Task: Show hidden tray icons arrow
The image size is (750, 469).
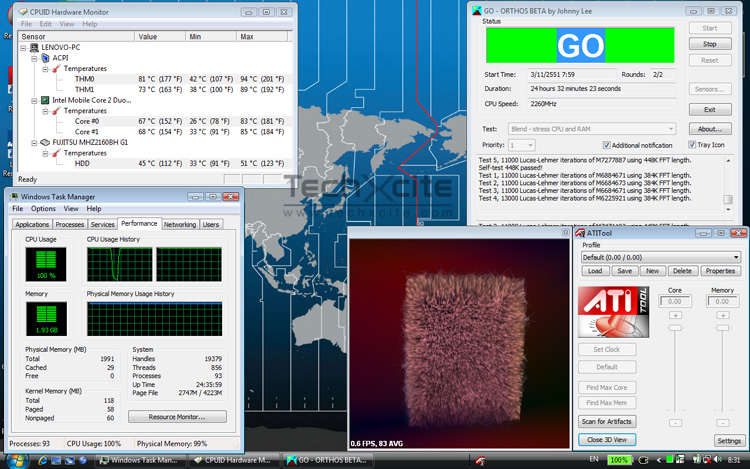Action: click(x=658, y=460)
